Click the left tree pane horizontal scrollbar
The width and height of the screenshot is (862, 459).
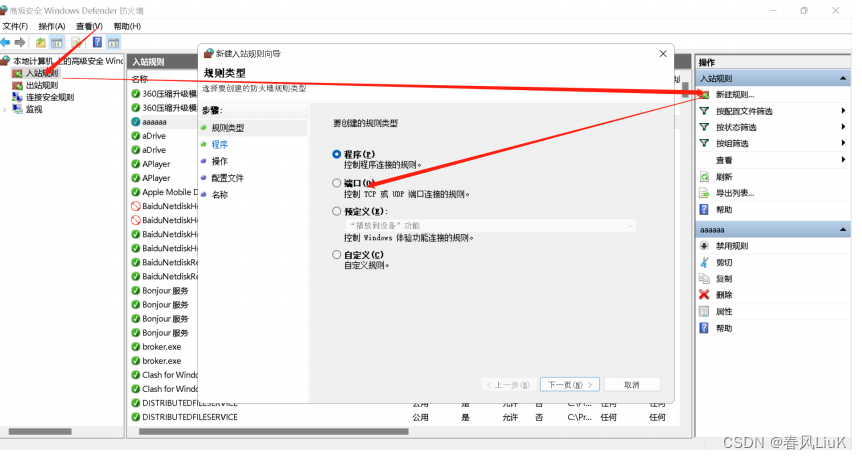(40, 432)
